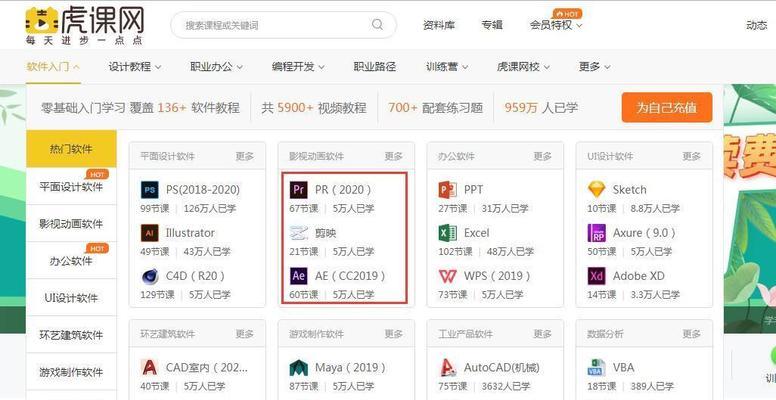Viewport: 776px width, 400px height.
Task: Open the PR（2020） course title
Action: [x=343, y=190]
